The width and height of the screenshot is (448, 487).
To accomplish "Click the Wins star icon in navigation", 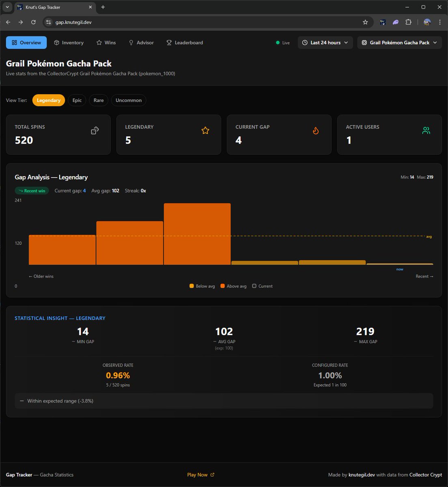I will point(99,43).
